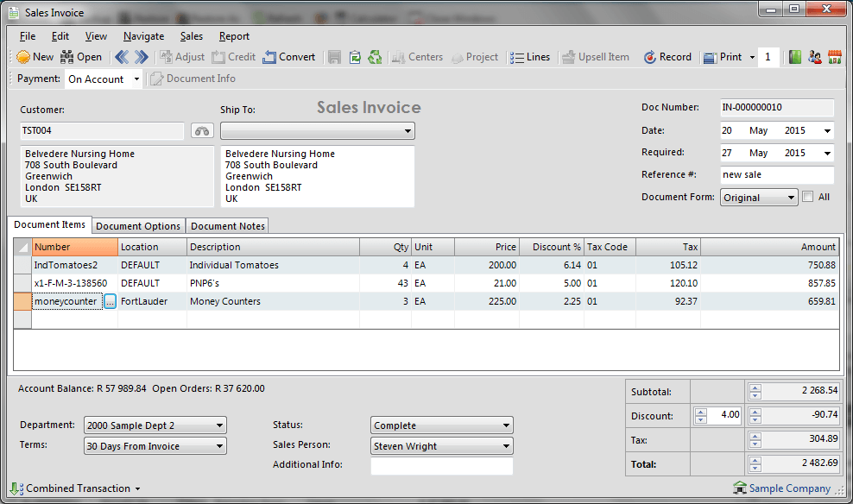Click the green book icon in toolbar
853x504 pixels.
[x=795, y=57]
